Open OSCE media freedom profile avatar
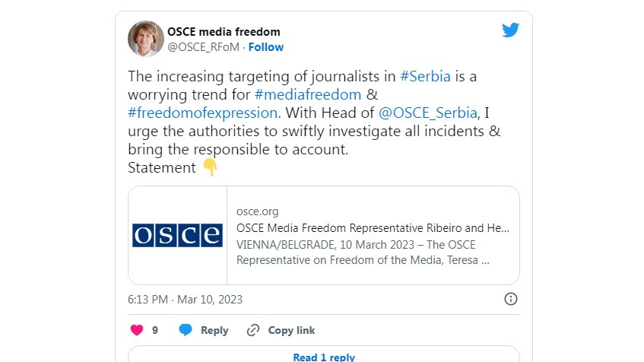 click(146, 39)
